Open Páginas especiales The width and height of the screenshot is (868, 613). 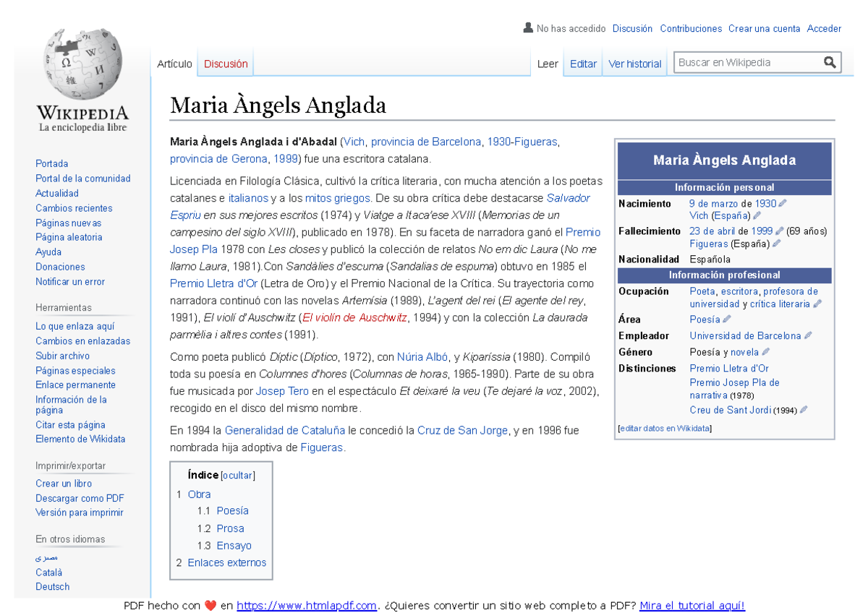(75, 371)
